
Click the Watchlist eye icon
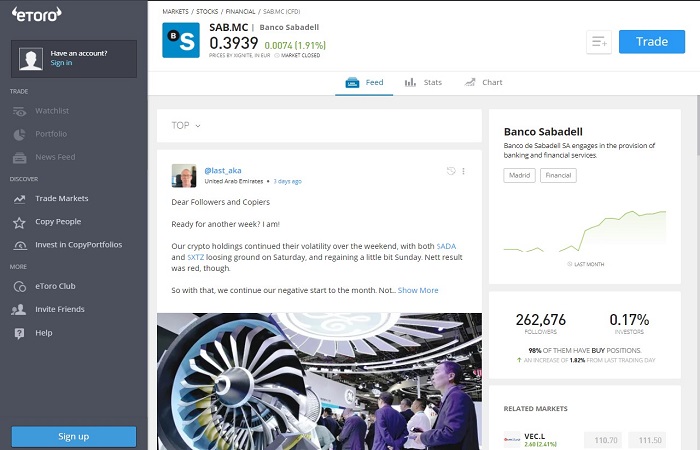19,111
